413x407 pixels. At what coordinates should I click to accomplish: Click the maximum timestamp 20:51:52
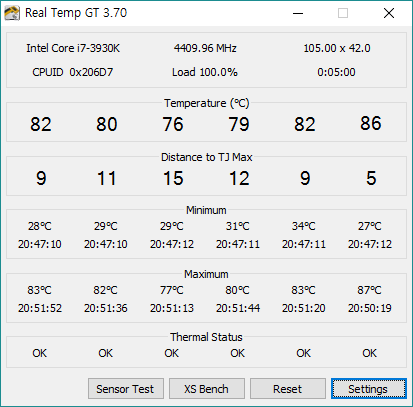40,308
